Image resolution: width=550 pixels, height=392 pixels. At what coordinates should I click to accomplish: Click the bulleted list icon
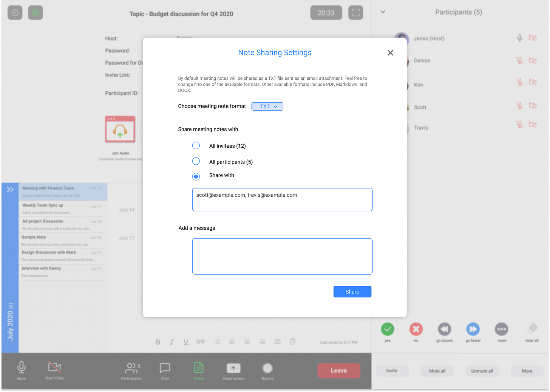tap(217, 341)
